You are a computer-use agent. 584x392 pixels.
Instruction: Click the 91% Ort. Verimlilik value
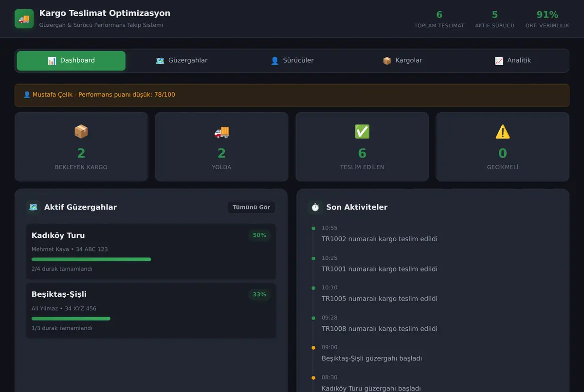pyautogui.click(x=547, y=15)
